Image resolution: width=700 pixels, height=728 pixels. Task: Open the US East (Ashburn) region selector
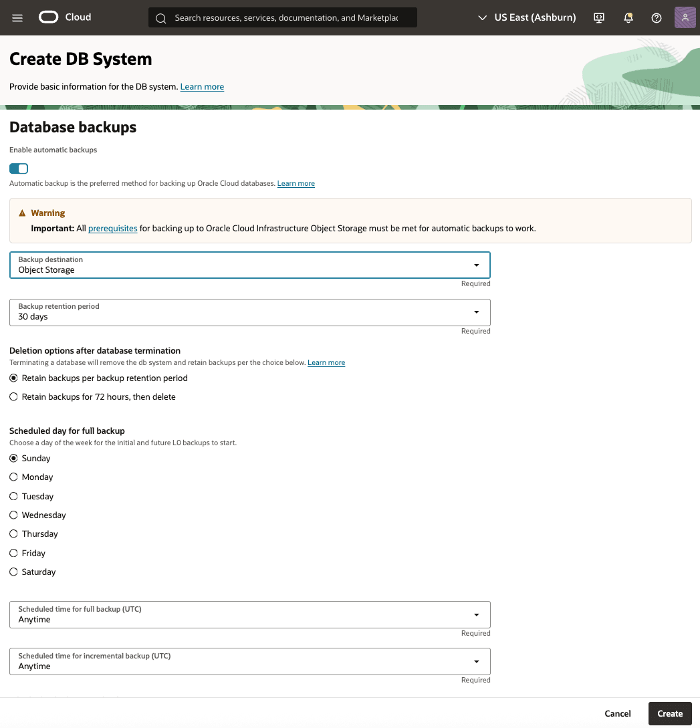(527, 17)
